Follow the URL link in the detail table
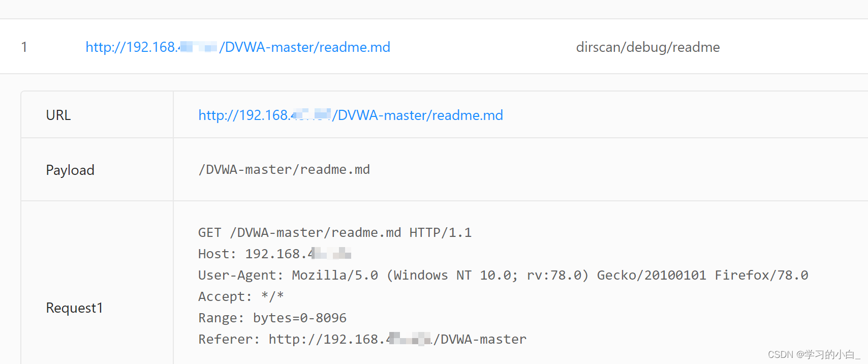The height and width of the screenshot is (364, 868). pos(350,115)
